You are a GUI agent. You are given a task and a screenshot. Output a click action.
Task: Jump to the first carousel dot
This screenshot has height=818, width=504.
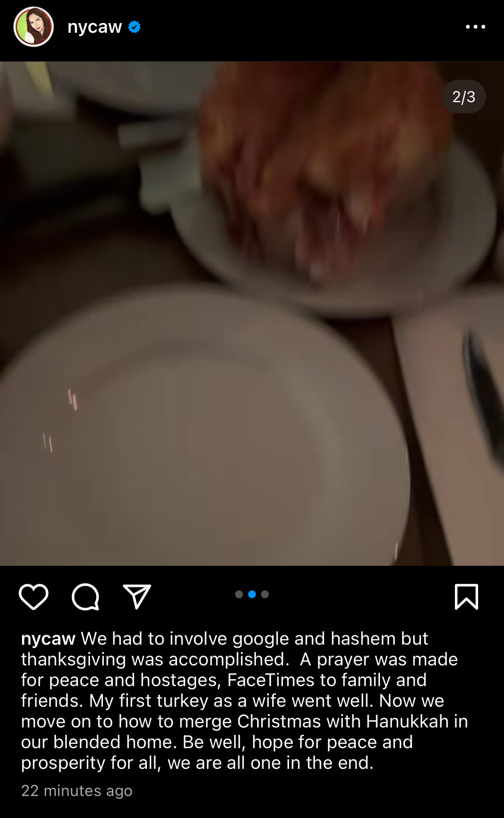point(239,594)
